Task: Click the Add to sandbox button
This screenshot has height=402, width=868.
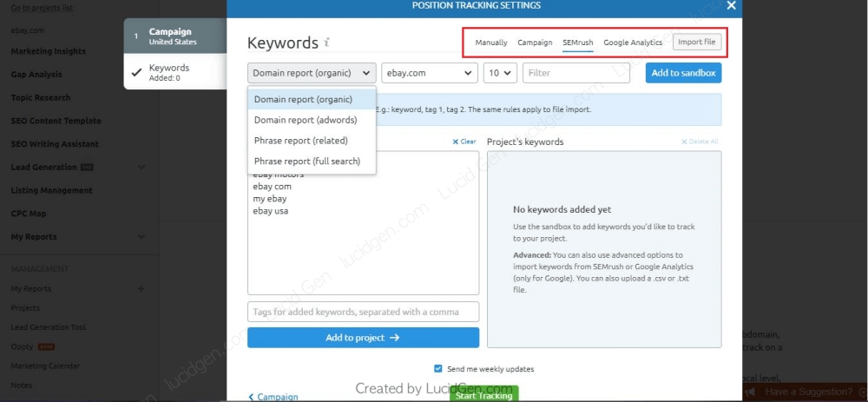Action: point(683,73)
